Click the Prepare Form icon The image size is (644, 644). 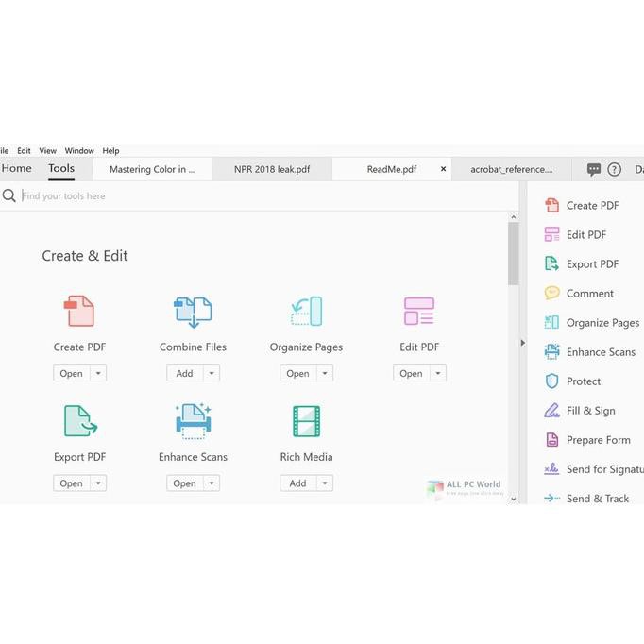552,439
